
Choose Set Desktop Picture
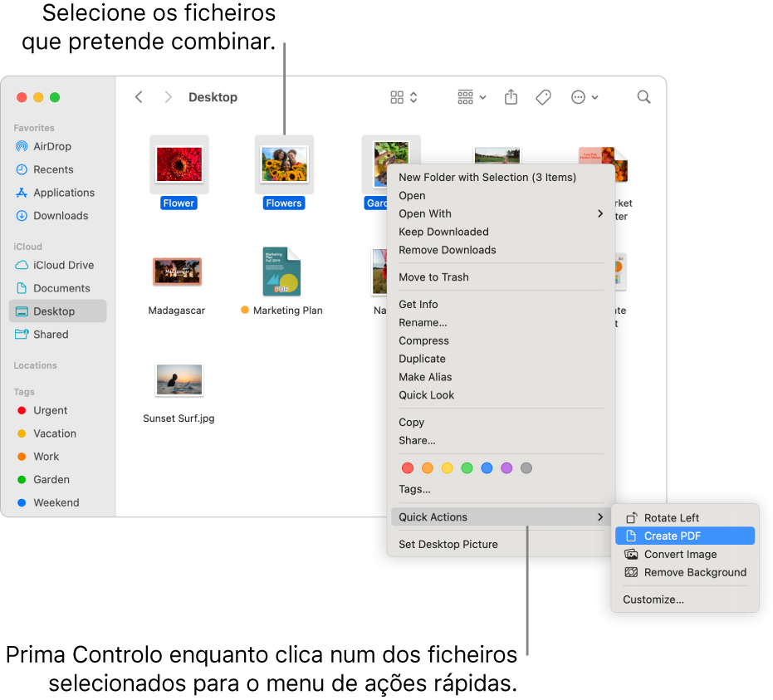pyautogui.click(x=501, y=544)
